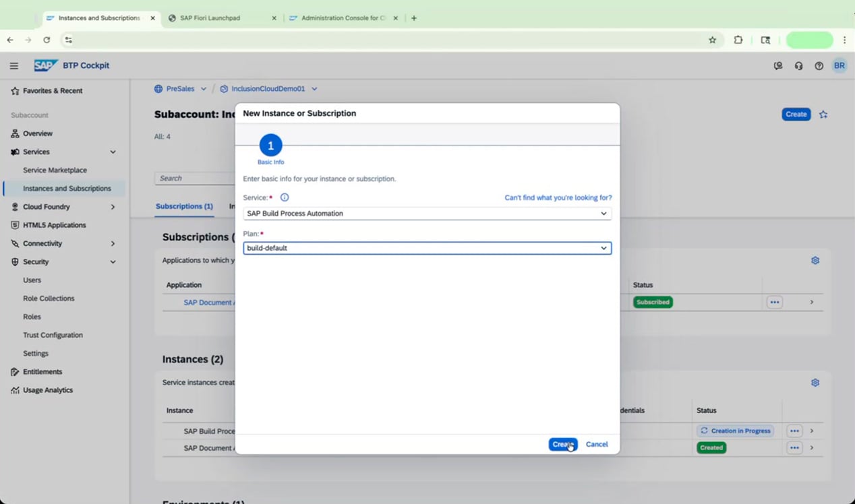Open a new browser tab
This screenshot has height=504, width=855.
click(414, 18)
